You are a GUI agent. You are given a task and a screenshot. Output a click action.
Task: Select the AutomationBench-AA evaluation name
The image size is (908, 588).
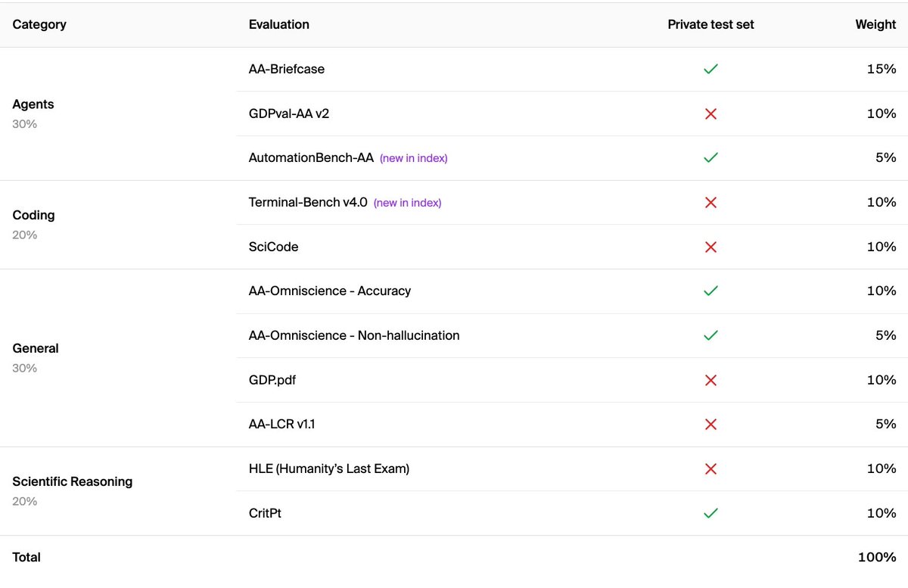click(x=311, y=157)
